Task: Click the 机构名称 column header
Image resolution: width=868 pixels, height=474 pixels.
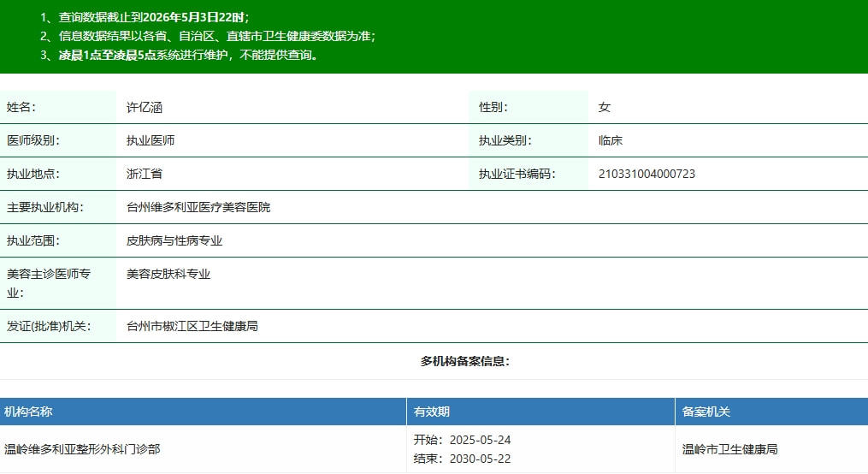Action: point(28,412)
